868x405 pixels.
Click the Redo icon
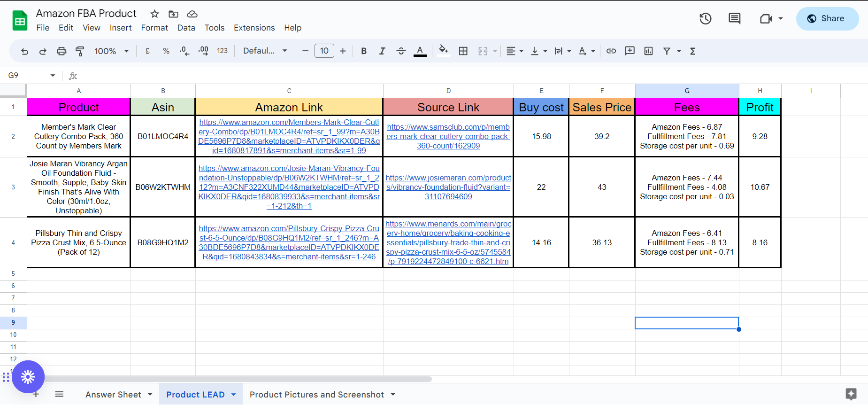[x=43, y=51]
